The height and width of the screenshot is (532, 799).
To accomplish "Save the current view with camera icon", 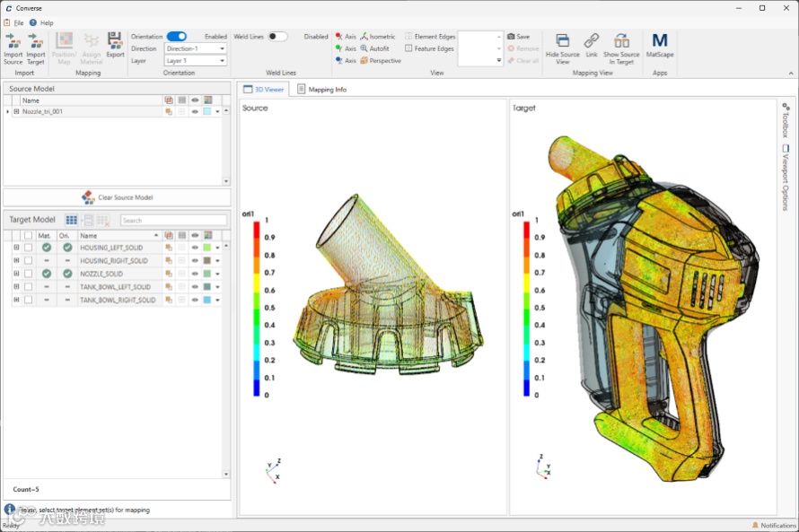I will 511,36.
